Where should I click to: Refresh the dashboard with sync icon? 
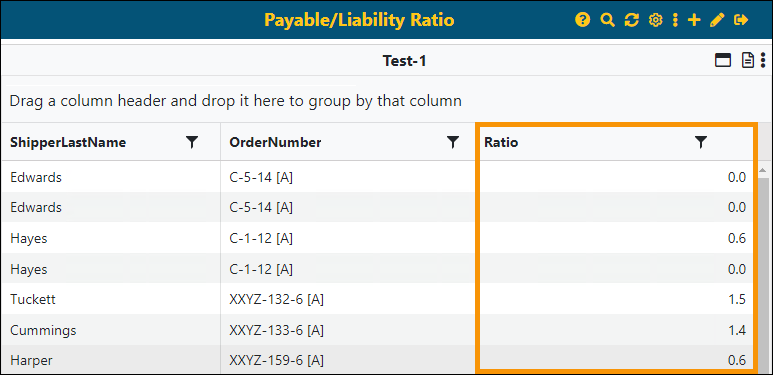(x=632, y=20)
